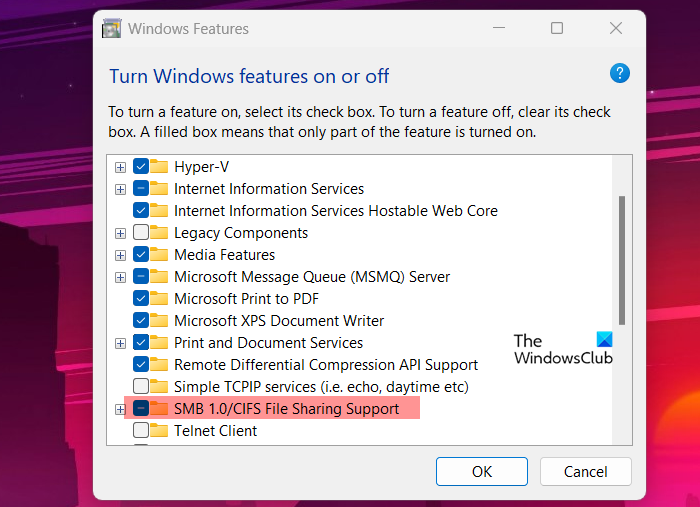Click the Microsoft Print to PDF folder icon
Image resolution: width=700 pixels, height=507 pixels.
159,299
